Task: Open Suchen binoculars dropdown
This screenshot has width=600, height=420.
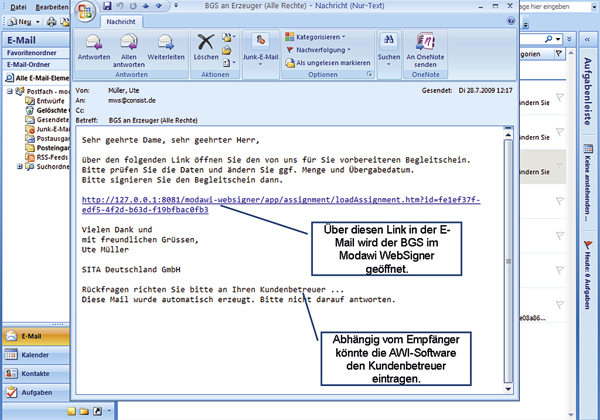Action: (x=389, y=50)
